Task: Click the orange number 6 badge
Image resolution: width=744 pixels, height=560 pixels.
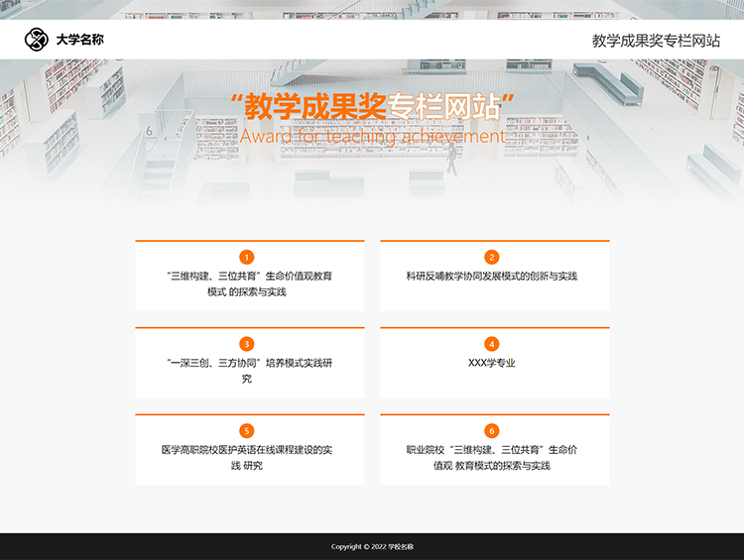Action: tap(492, 430)
